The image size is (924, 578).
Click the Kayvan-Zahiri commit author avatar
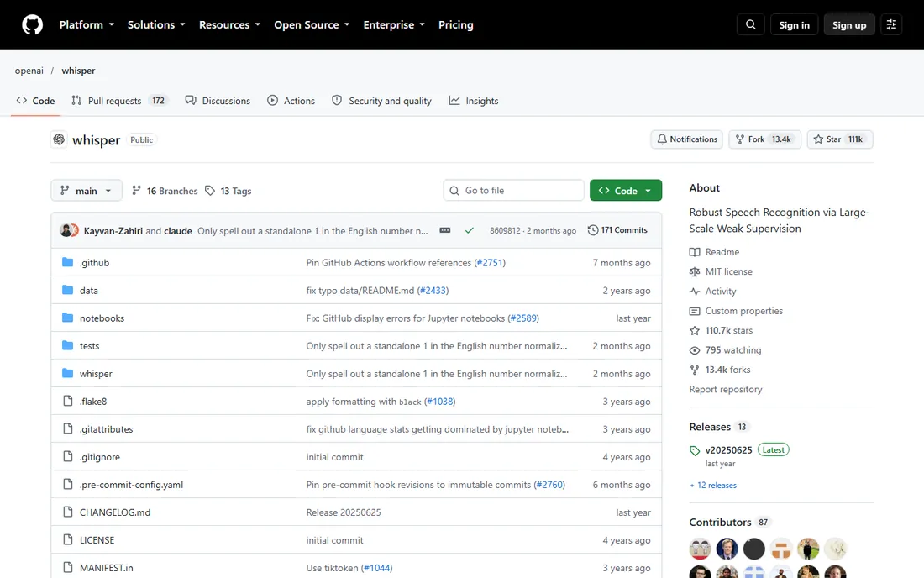pyautogui.click(x=66, y=230)
